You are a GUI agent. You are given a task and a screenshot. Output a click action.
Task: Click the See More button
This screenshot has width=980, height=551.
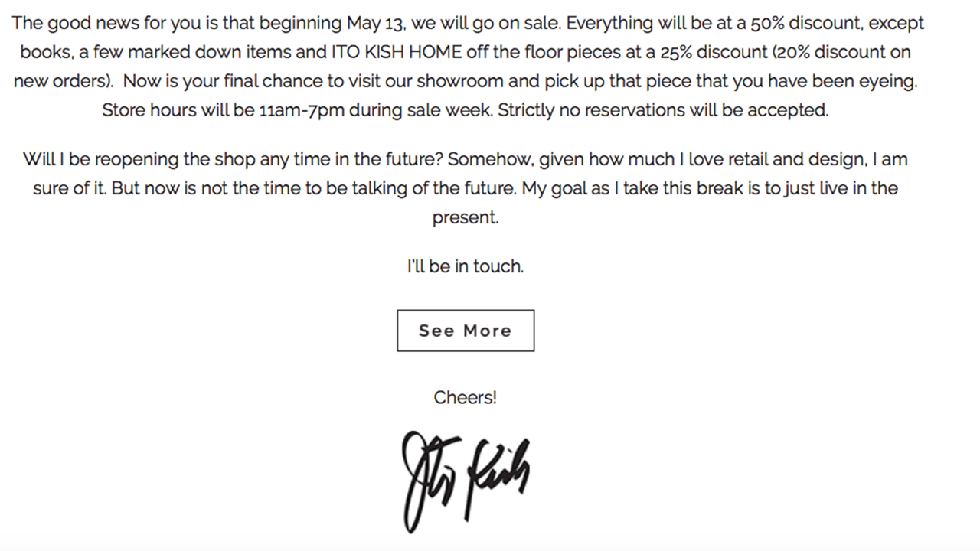[465, 331]
